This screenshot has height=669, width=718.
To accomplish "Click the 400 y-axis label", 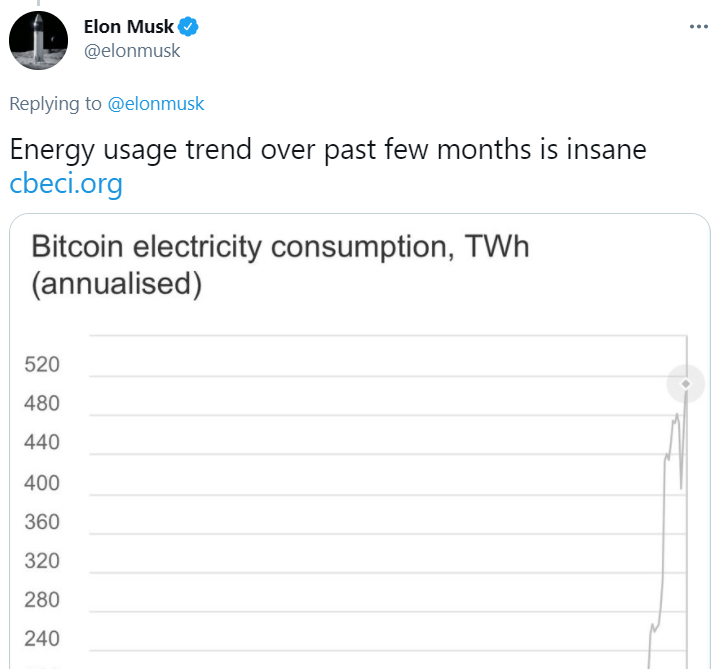I will 42,483.
